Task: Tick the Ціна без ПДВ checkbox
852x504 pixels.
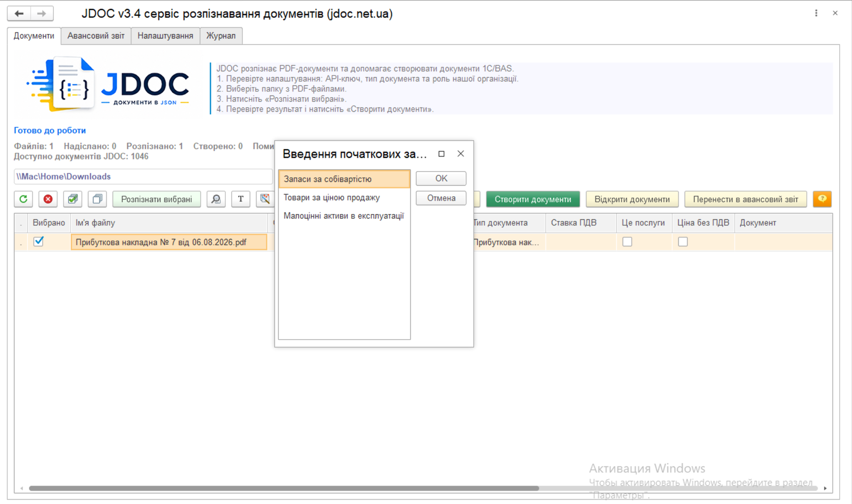Action: [x=683, y=242]
